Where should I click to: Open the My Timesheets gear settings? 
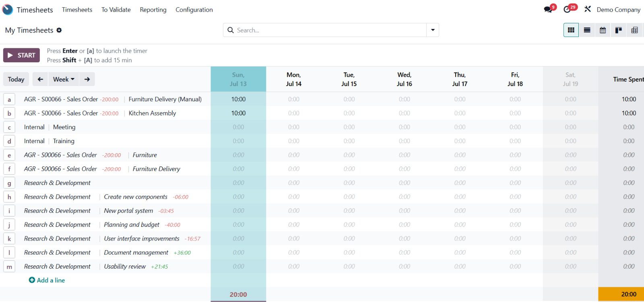59,30
